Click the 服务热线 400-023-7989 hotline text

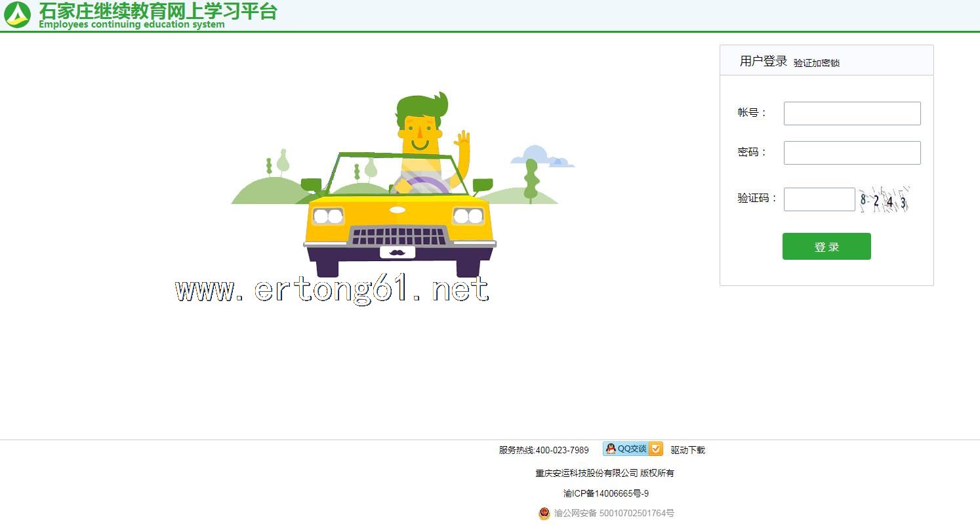pyautogui.click(x=544, y=450)
